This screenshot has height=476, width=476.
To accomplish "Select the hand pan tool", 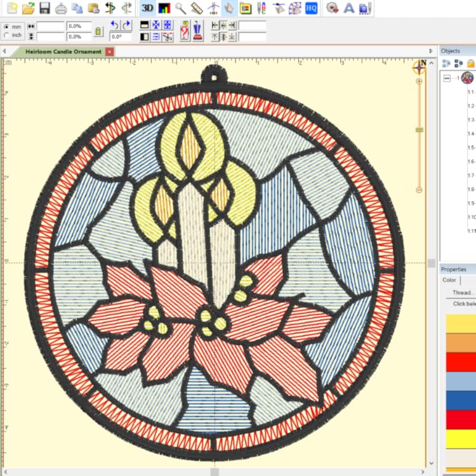I will tap(229, 8).
